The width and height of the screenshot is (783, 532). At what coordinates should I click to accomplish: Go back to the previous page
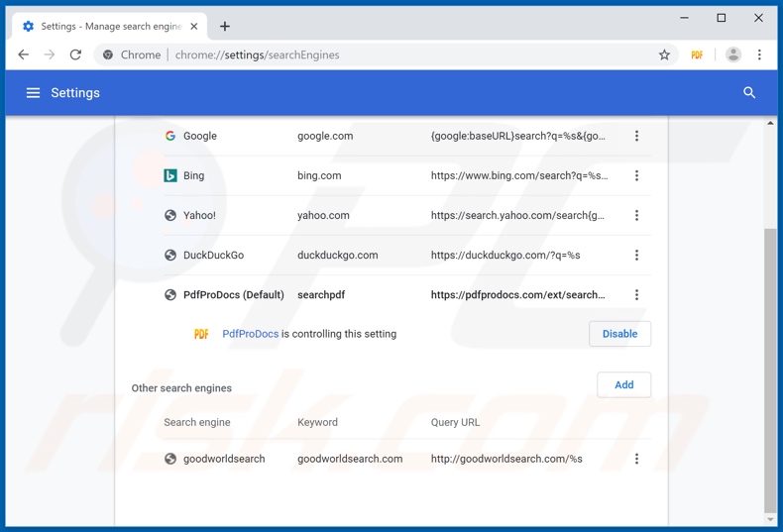(24, 54)
